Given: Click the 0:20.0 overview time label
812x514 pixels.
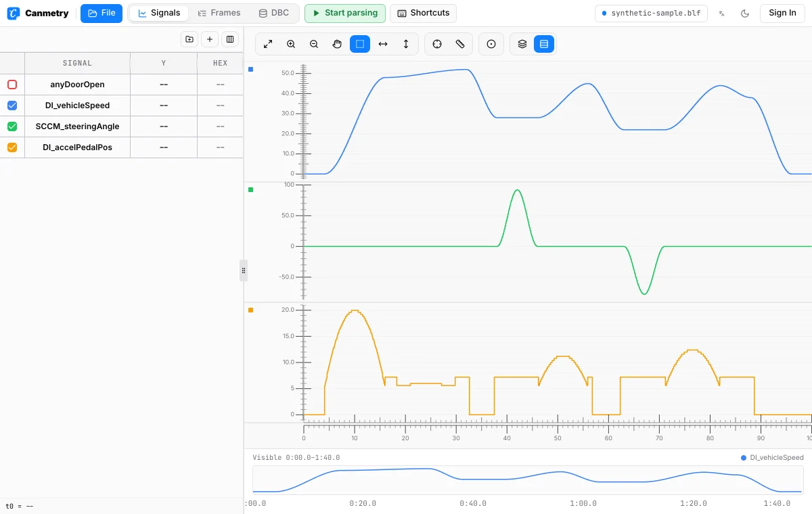Looking at the screenshot, I should 363,503.
